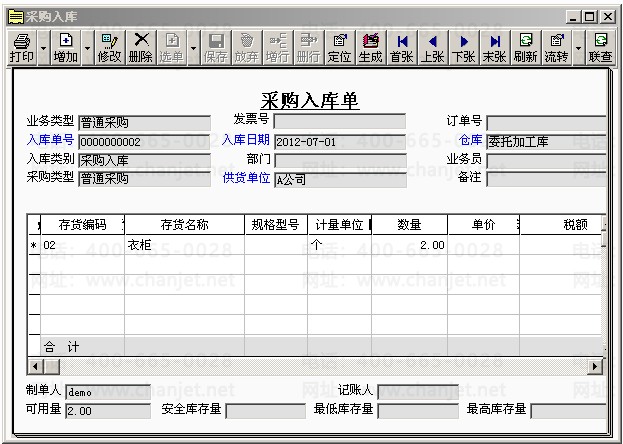Viewport: 623px width, 444px height.
Task: Open the dropdown arrow next to 流转
Action: click(578, 48)
